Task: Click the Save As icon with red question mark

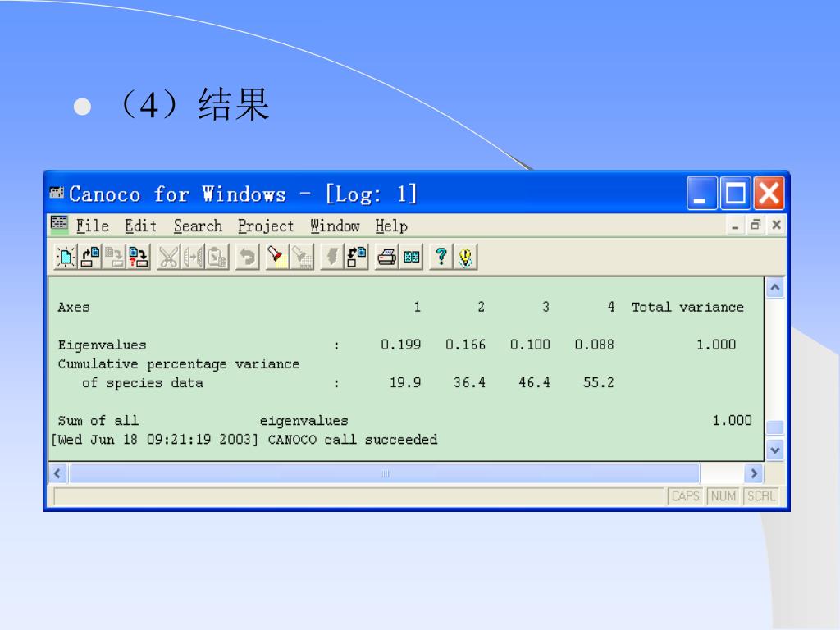Action: (138, 257)
